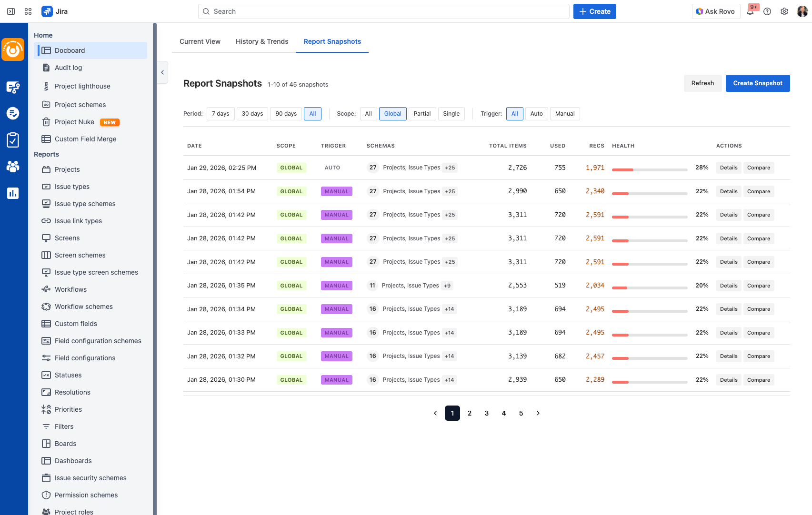Select the 7 days period filter
The height and width of the screenshot is (515, 812).
point(221,114)
